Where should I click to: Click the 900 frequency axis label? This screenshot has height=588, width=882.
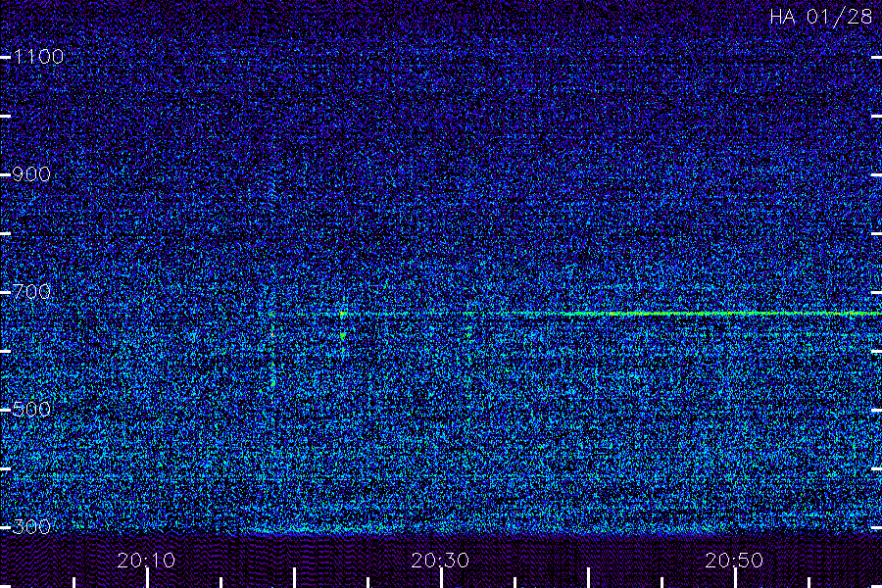coord(31,174)
